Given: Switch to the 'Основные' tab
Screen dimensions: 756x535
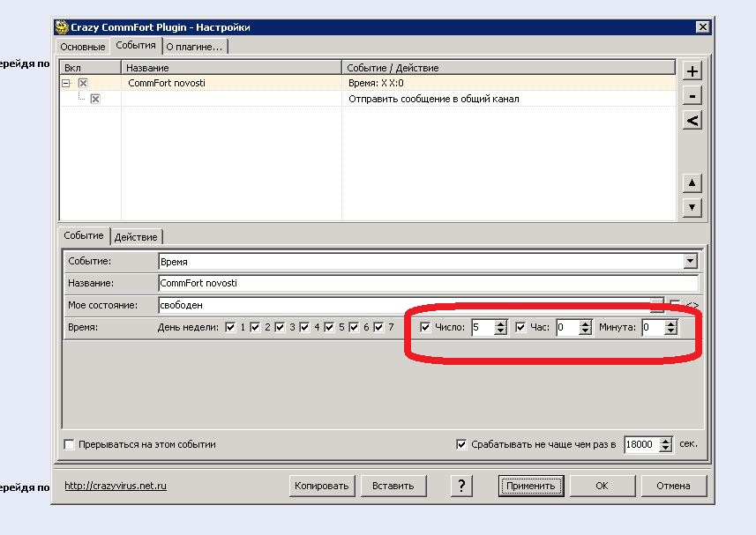Looking at the screenshot, I should pos(84,47).
